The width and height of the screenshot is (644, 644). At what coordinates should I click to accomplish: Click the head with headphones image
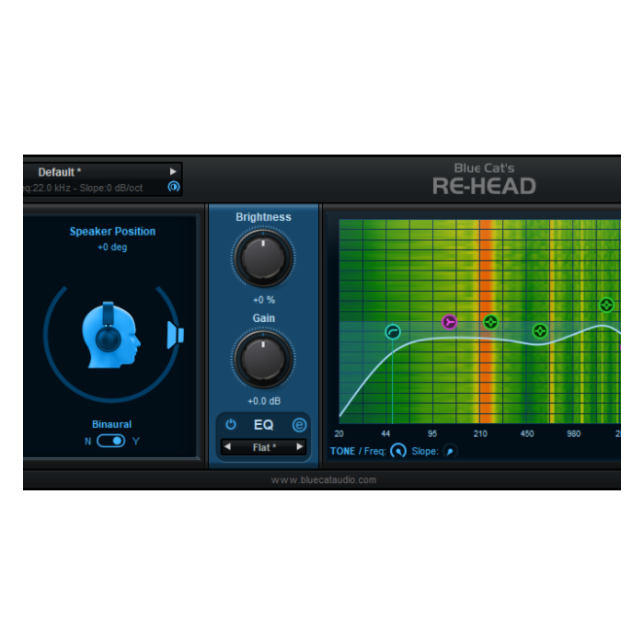(110, 335)
